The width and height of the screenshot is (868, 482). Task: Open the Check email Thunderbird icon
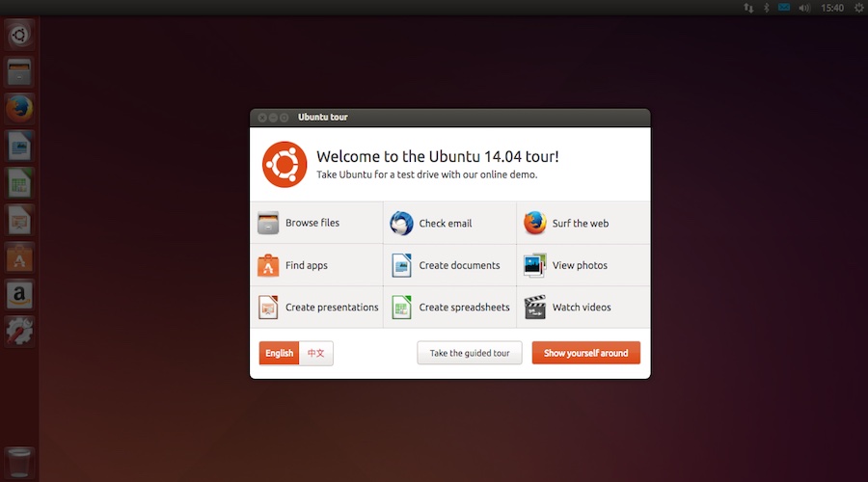401,223
